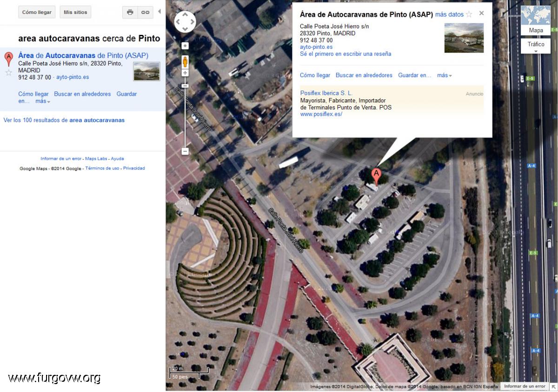The width and height of the screenshot is (558, 392).
Task: Click the link share icon button
Action: pyautogui.click(x=146, y=12)
